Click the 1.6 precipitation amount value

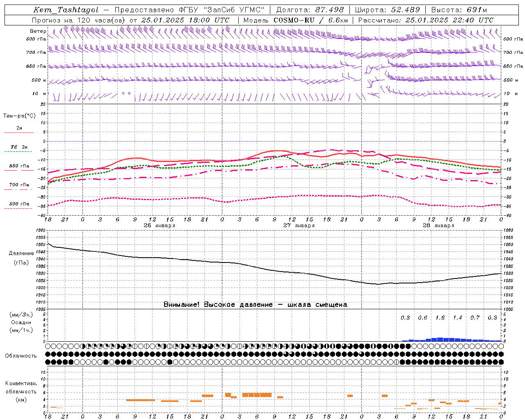point(440,318)
